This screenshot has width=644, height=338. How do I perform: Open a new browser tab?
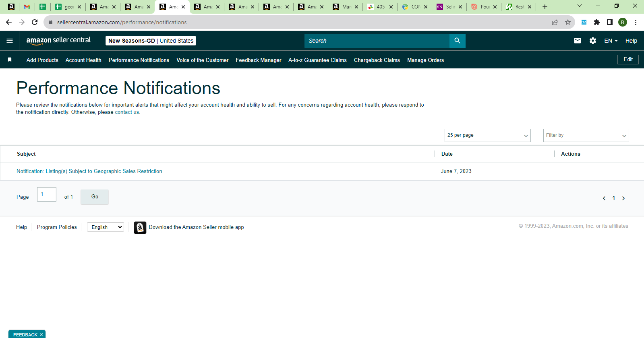point(545,7)
